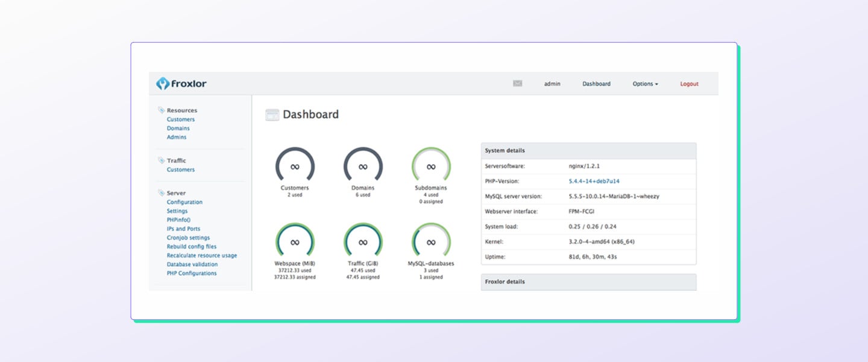This screenshot has width=868, height=362.
Task: Click the system load value 0.25 / 0.26 / 0.24
Action: pos(593,227)
